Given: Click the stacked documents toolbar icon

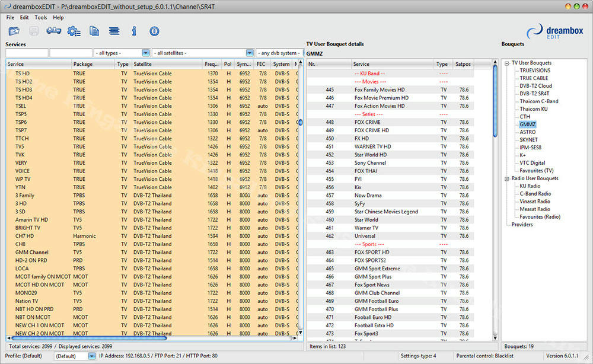Looking at the screenshot, I should [94, 31].
